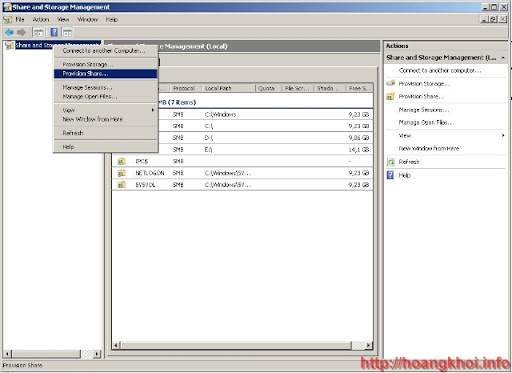Open the blue Help toolbar icon
Screen dimensions: 512x373
click(54, 32)
